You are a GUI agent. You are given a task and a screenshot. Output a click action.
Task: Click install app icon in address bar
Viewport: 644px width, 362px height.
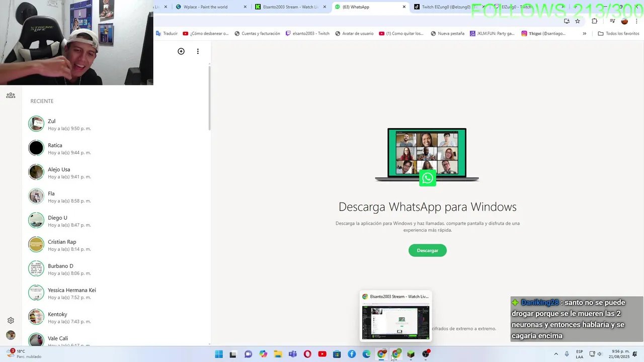567,21
